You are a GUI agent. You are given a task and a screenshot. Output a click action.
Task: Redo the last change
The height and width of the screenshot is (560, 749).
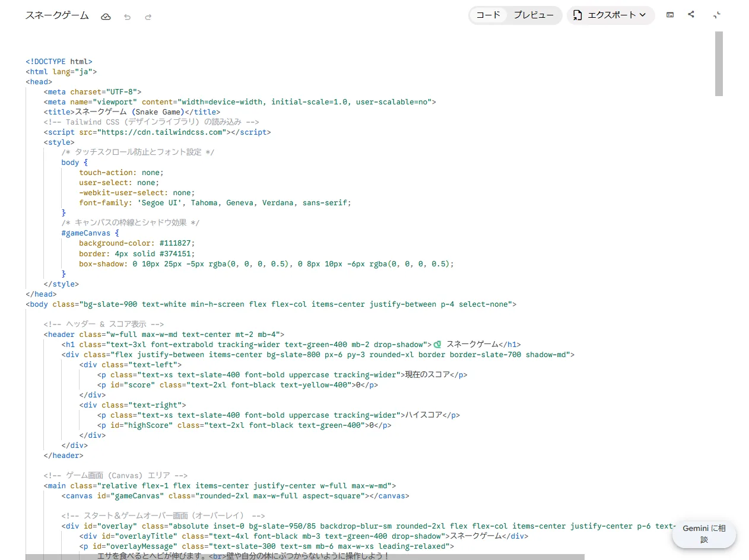click(x=148, y=17)
